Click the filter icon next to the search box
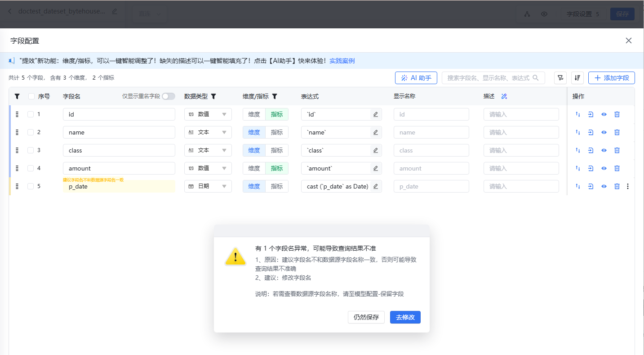The image size is (644, 355). click(x=560, y=78)
